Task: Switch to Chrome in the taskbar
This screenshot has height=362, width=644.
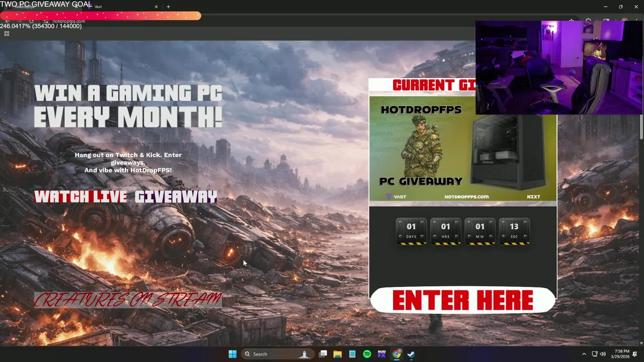Action: [x=396, y=354]
